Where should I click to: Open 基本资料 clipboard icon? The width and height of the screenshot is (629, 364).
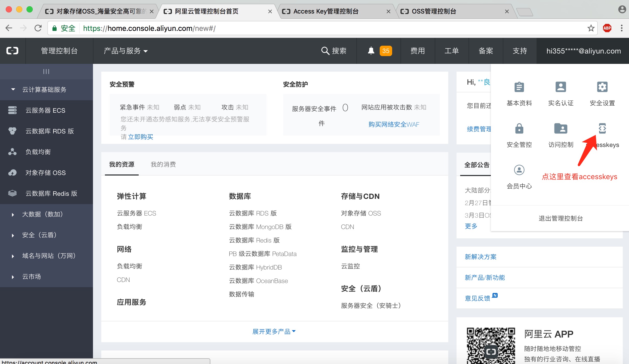[x=519, y=87]
